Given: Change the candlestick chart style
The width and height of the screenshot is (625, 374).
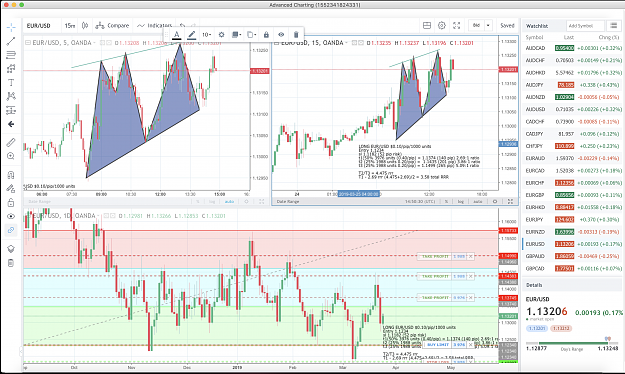Looking at the screenshot, I should pyautogui.click(x=85, y=26).
